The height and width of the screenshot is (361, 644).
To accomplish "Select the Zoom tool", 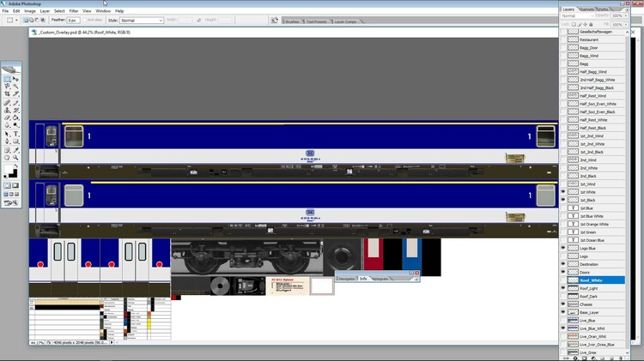I will point(15,158).
